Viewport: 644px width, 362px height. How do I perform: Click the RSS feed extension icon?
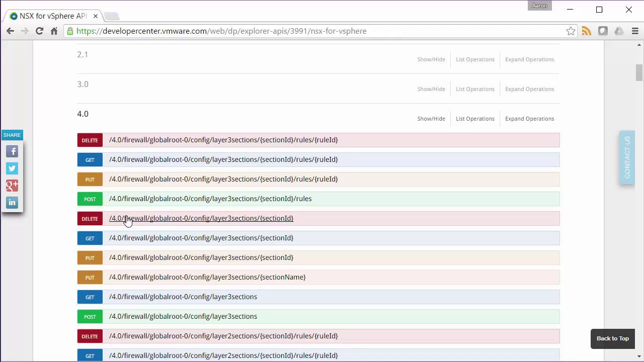[587, 31]
